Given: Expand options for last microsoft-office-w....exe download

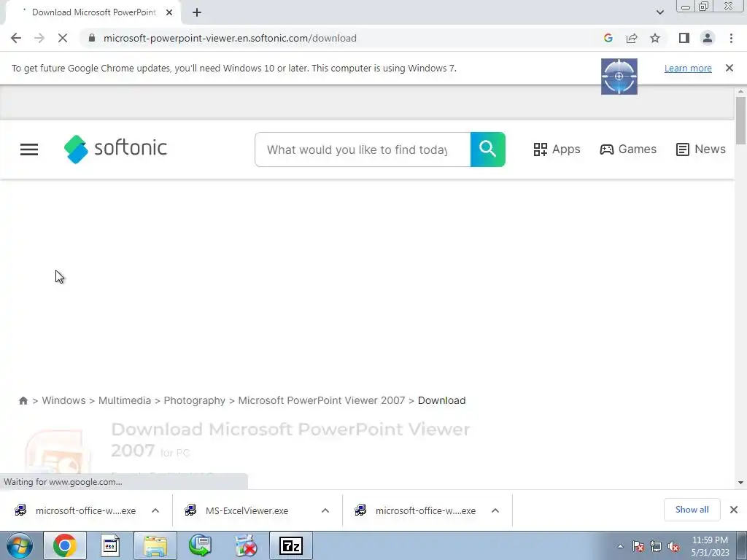Looking at the screenshot, I should 495,510.
